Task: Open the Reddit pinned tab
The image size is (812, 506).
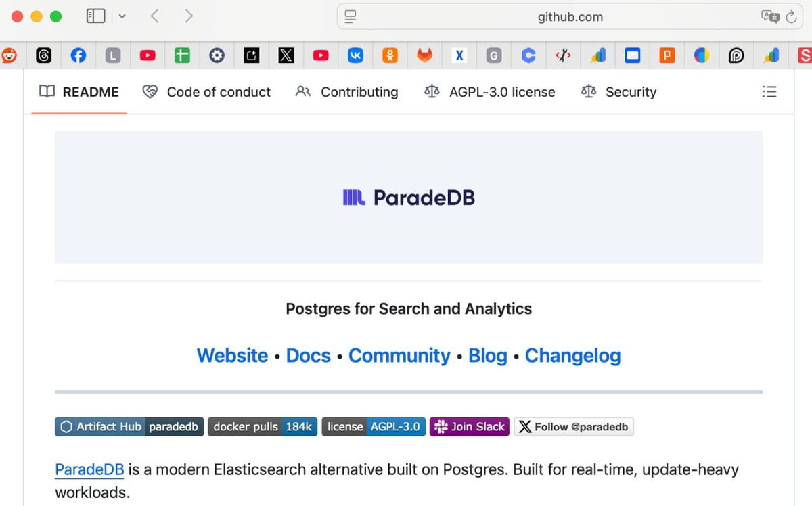Action: (9, 55)
